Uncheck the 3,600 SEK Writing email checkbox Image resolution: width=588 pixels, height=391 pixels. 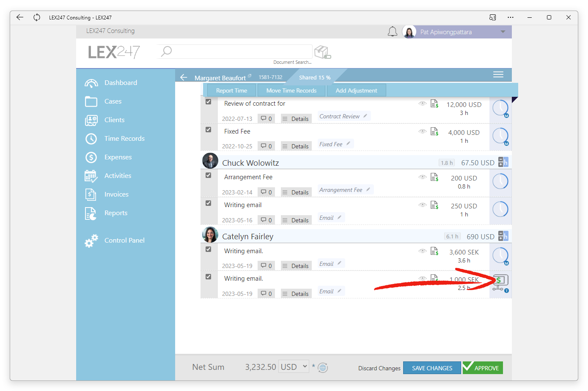pyautogui.click(x=208, y=249)
